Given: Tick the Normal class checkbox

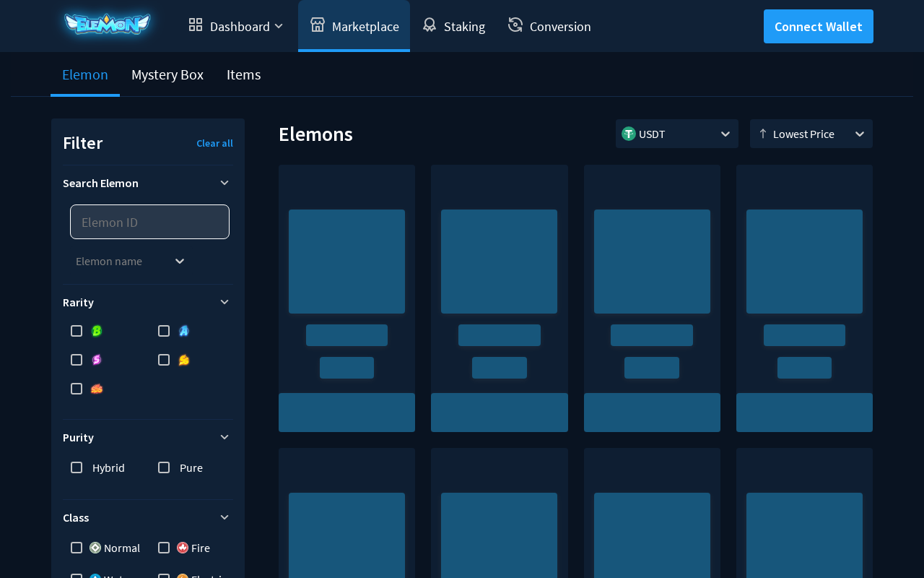Looking at the screenshot, I should pyautogui.click(x=77, y=548).
